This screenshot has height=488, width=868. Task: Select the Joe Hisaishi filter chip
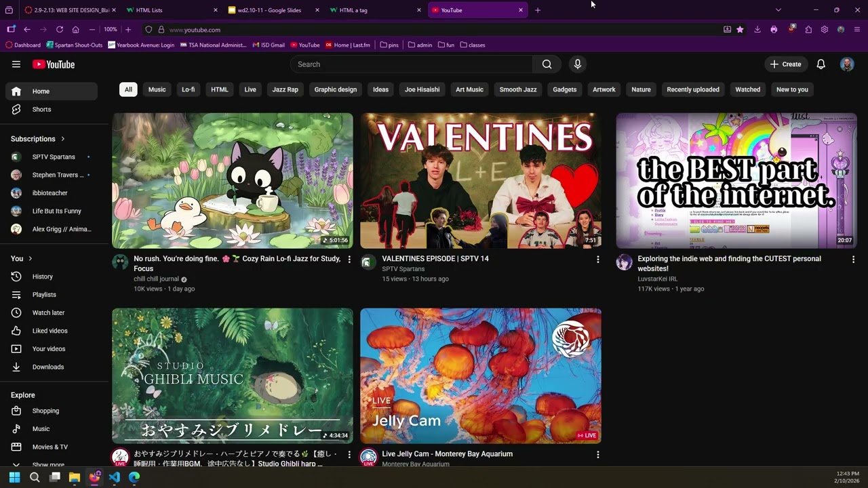pos(422,89)
